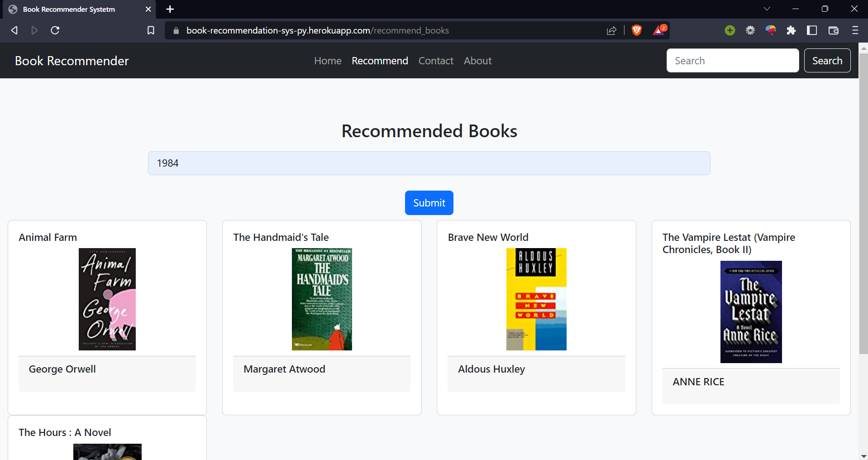Open the browser hamburger main menu
The height and width of the screenshot is (460, 868).
(x=855, y=30)
